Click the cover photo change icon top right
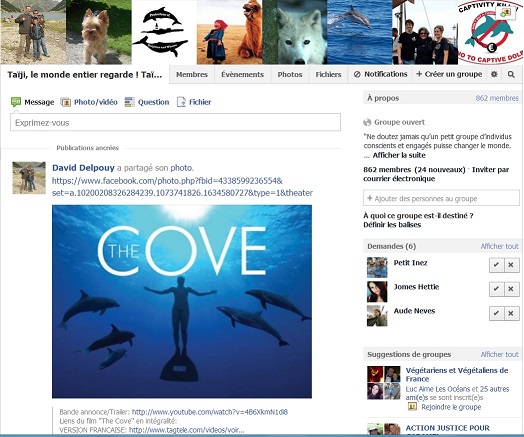 tap(506, 12)
